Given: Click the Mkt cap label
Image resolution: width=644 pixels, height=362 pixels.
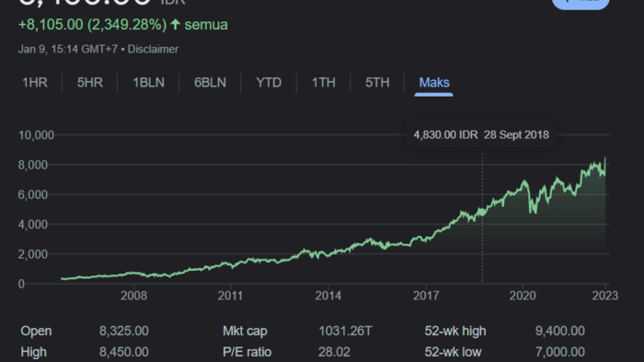Looking at the screenshot, I should 246,332.
